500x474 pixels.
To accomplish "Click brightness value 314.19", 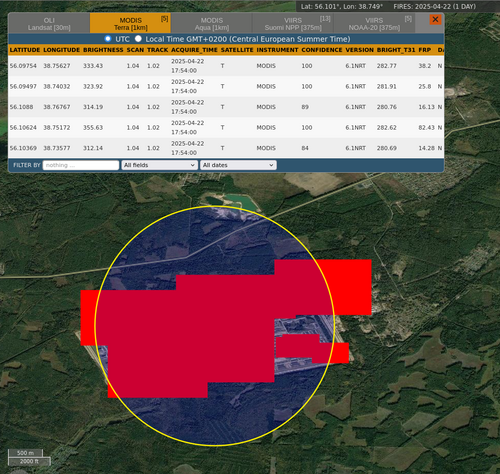I will tap(93, 107).
